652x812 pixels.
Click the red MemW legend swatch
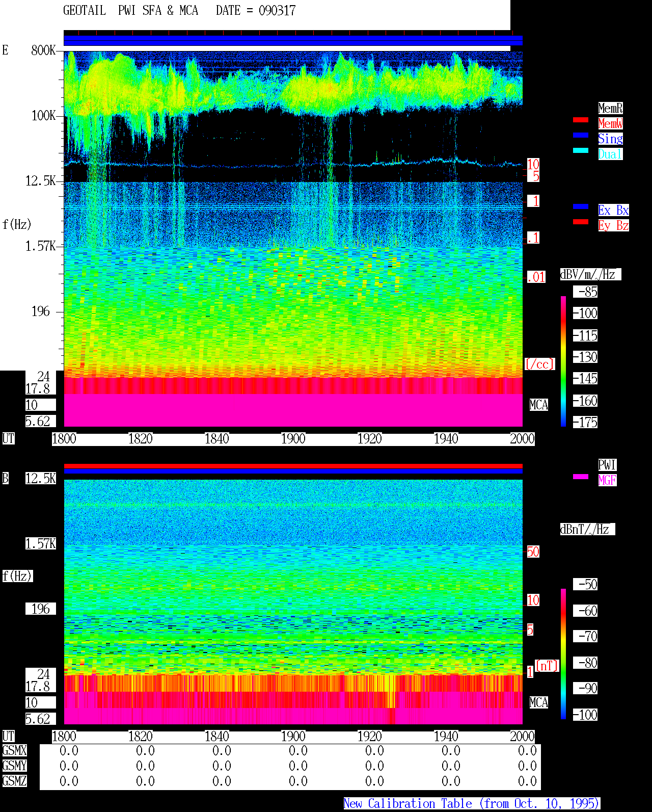pyautogui.click(x=581, y=120)
